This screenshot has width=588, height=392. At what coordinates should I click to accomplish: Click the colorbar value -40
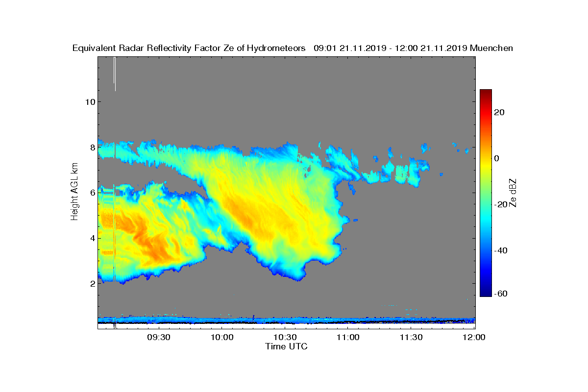[x=501, y=250]
